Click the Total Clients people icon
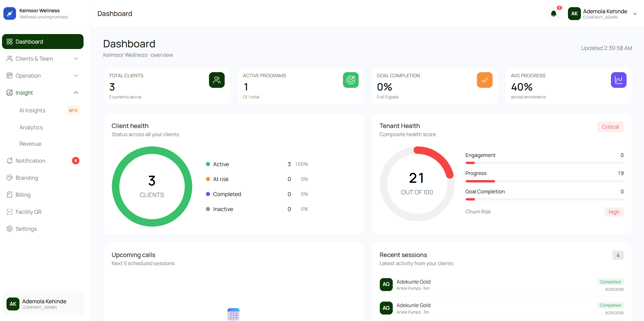Image resolution: width=644 pixels, height=321 pixels. [x=217, y=80]
